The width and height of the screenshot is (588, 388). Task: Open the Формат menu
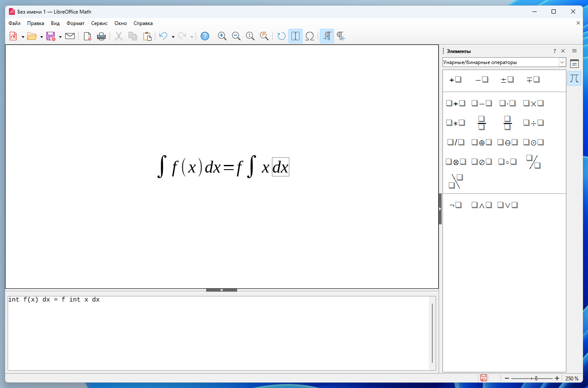pyautogui.click(x=76, y=23)
